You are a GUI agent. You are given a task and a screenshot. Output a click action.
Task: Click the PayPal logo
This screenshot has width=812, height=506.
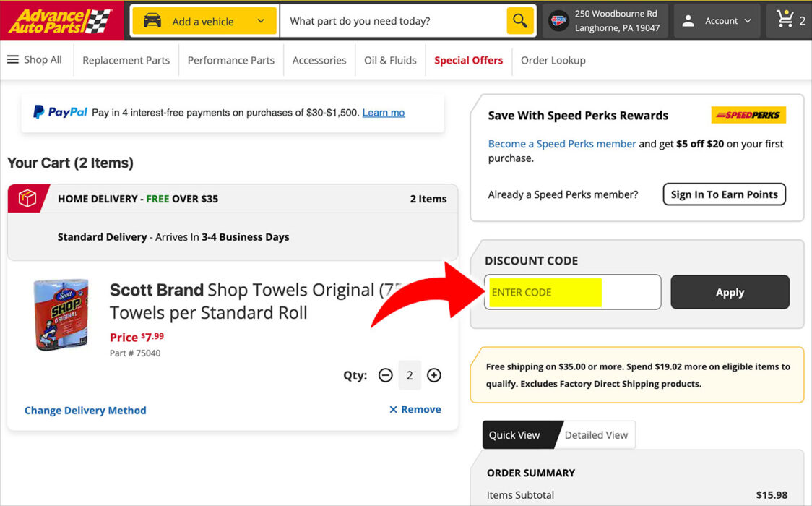coord(60,112)
